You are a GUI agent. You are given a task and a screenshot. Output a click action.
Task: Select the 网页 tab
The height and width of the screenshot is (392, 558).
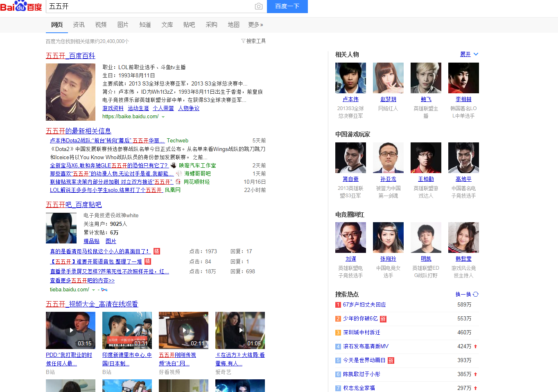click(x=57, y=25)
